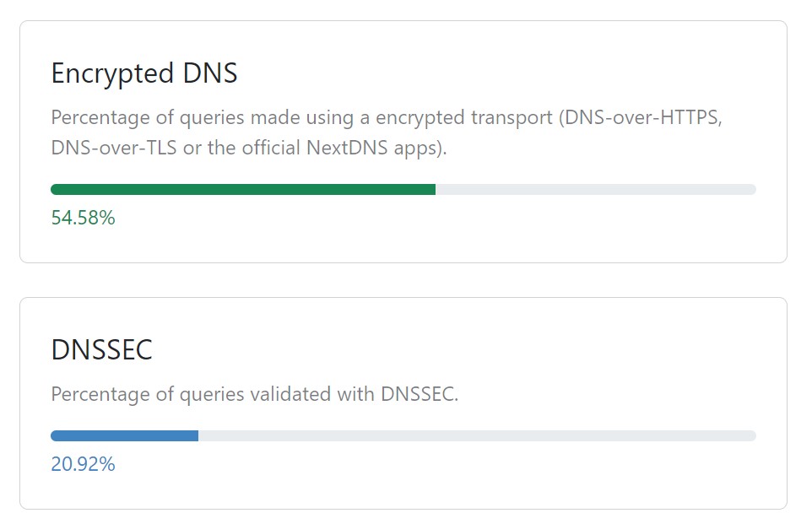Click the gray unfilled Encrypted DNS bar

point(595,190)
